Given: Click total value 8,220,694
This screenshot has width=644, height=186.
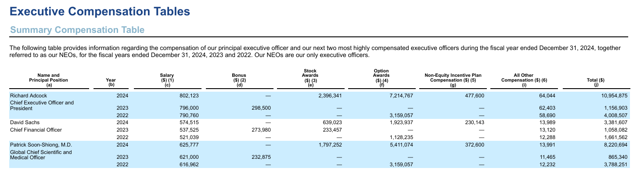Looking at the screenshot, I should click(615, 144).
